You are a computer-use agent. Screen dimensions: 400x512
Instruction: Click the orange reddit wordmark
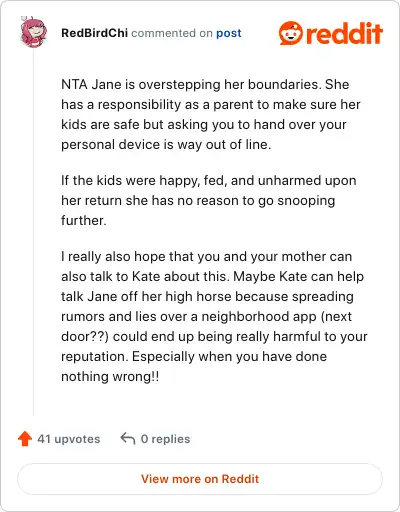point(344,33)
